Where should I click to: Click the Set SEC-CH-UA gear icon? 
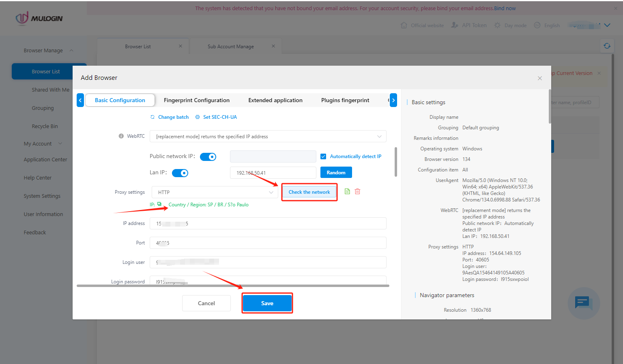point(198,117)
